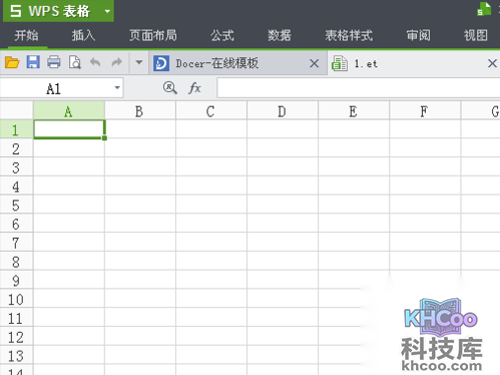Select row 8 header

click(x=16, y=261)
